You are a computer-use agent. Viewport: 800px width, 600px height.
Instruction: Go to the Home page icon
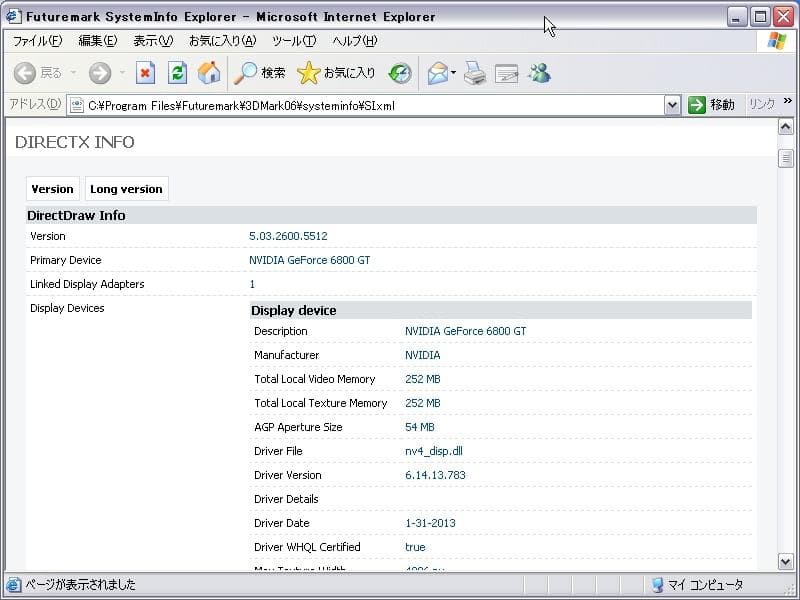(x=209, y=73)
